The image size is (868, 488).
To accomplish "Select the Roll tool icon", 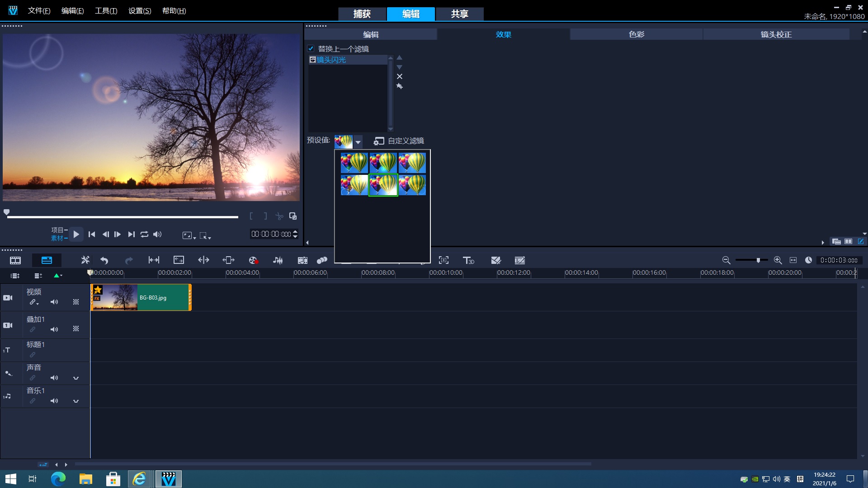I will coord(204,260).
